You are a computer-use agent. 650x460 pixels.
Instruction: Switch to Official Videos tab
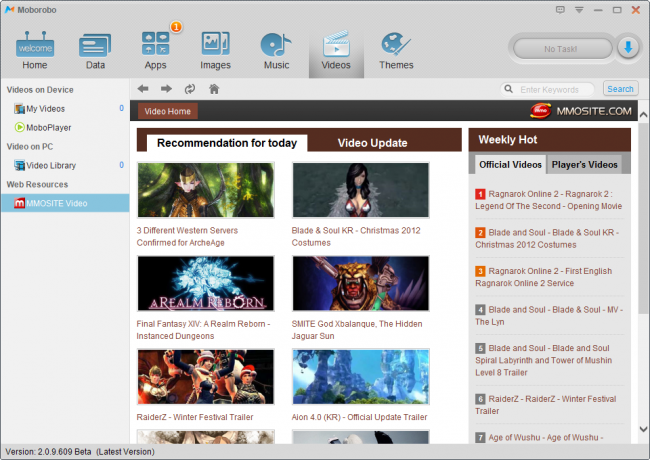[510, 165]
